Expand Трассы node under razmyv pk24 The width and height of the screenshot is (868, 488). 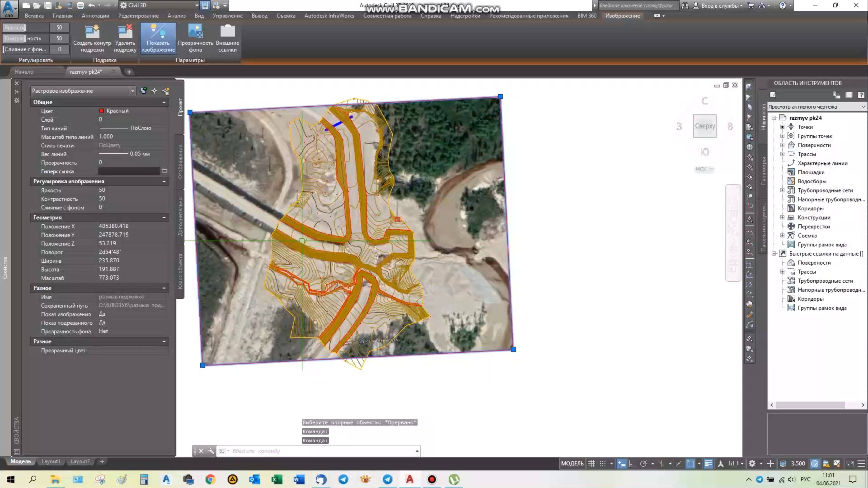pos(783,154)
